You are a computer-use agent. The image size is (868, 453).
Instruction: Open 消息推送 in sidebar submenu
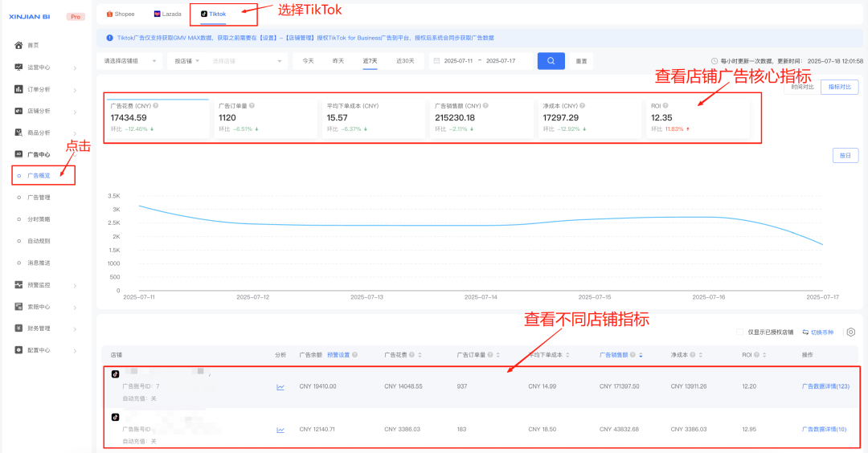39,263
